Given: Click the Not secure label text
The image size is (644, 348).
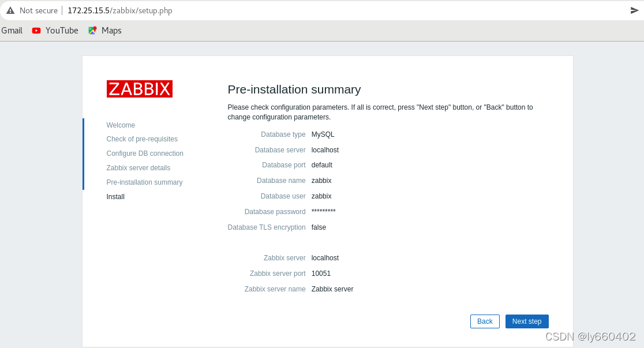Looking at the screenshot, I should click(39, 11).
